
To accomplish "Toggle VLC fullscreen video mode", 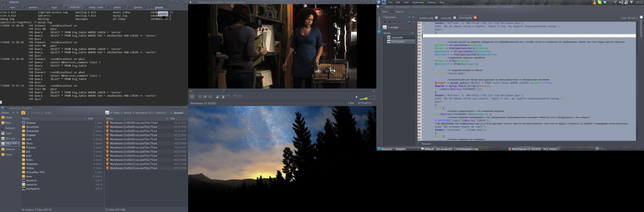I will coord(218,97).
